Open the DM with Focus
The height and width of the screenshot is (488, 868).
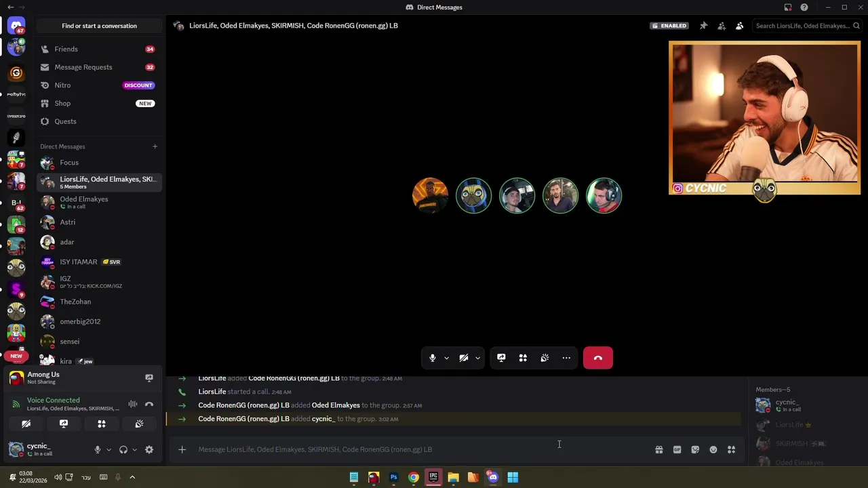[99, 163]
